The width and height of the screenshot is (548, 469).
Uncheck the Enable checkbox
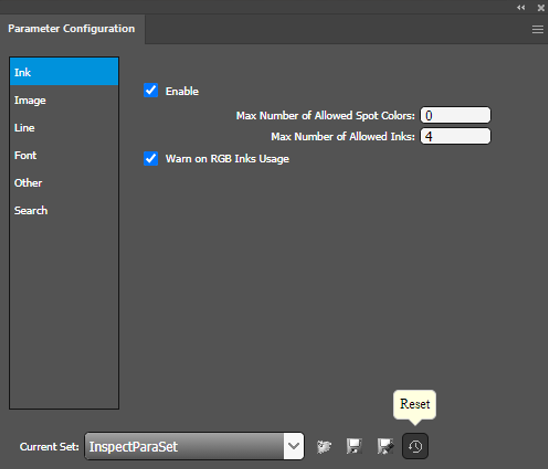151,91
